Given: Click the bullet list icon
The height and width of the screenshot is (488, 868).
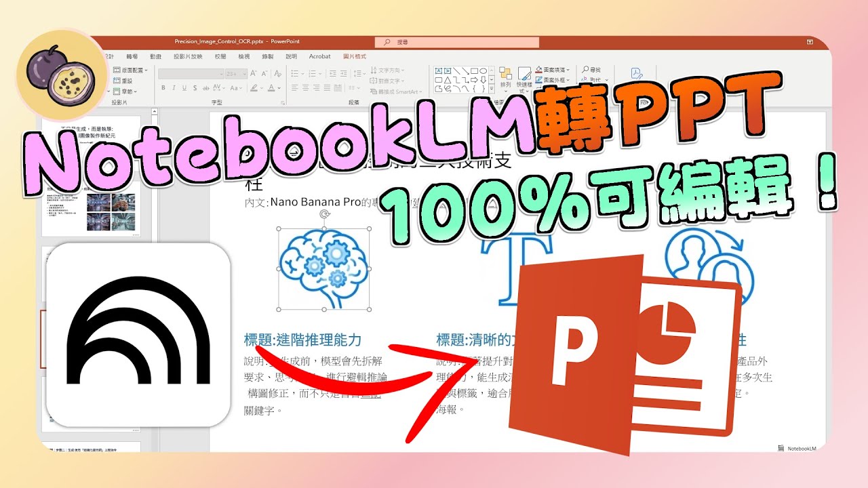Looking at the screenshot, I should [x=294, y=74].
